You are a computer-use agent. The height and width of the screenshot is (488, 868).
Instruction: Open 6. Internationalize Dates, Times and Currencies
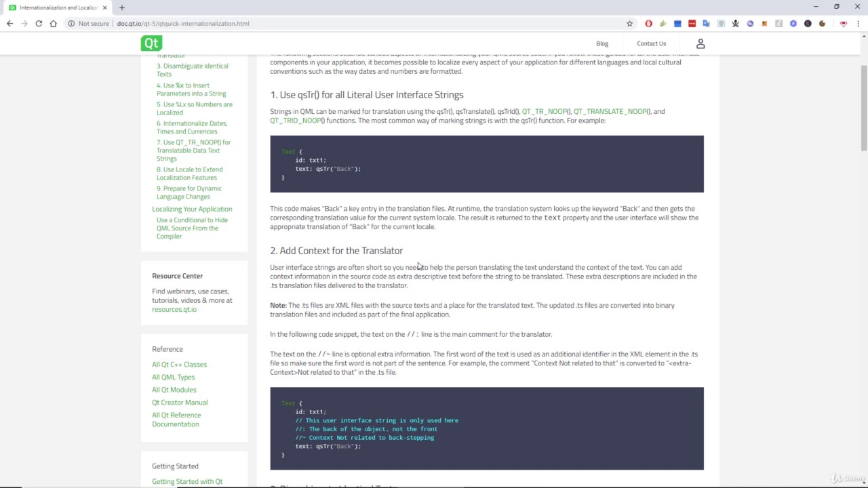tap(192, 127)
